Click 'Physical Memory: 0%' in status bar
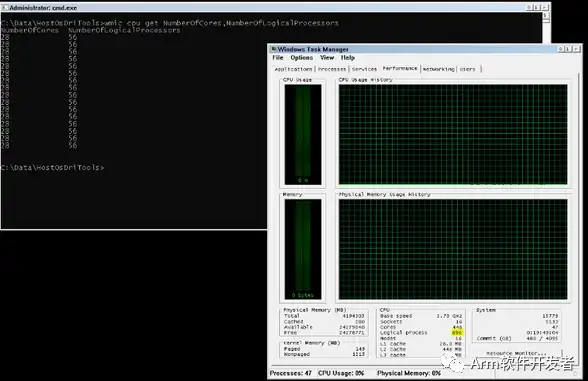The height and width of the screenshot is (381, 588). point(409,373)
